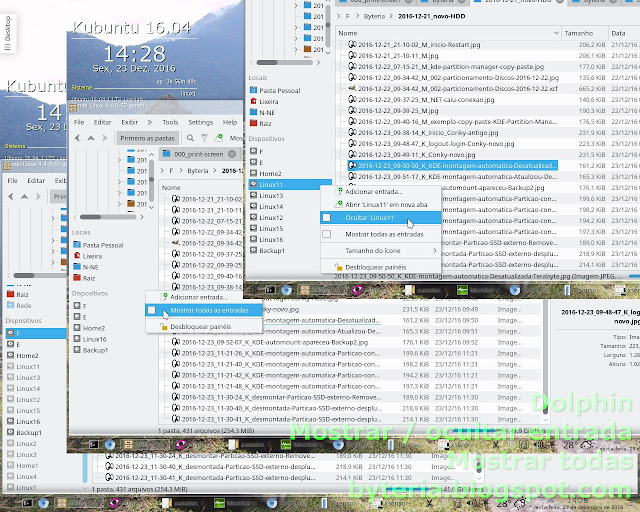The width and height of the screenshot is (640, 512).
Task: Click the terminal icon in the top-right screenshot's taskbar
Action: coord(270,290)
